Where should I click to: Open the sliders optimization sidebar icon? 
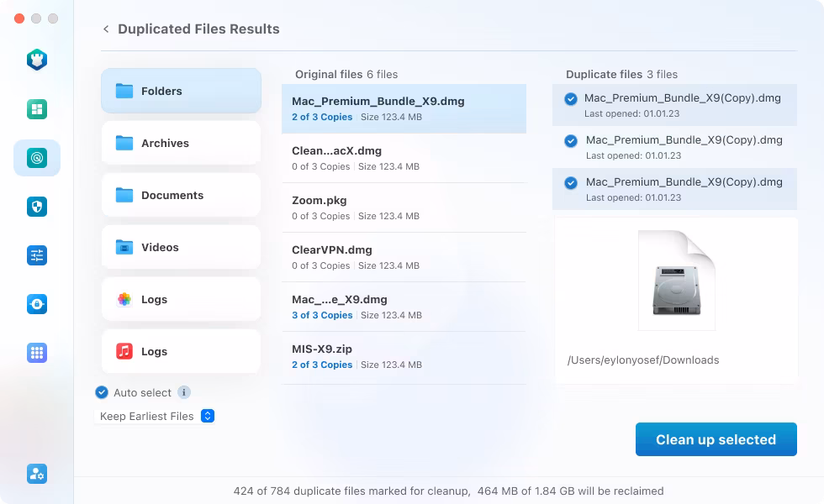point(37,255)
